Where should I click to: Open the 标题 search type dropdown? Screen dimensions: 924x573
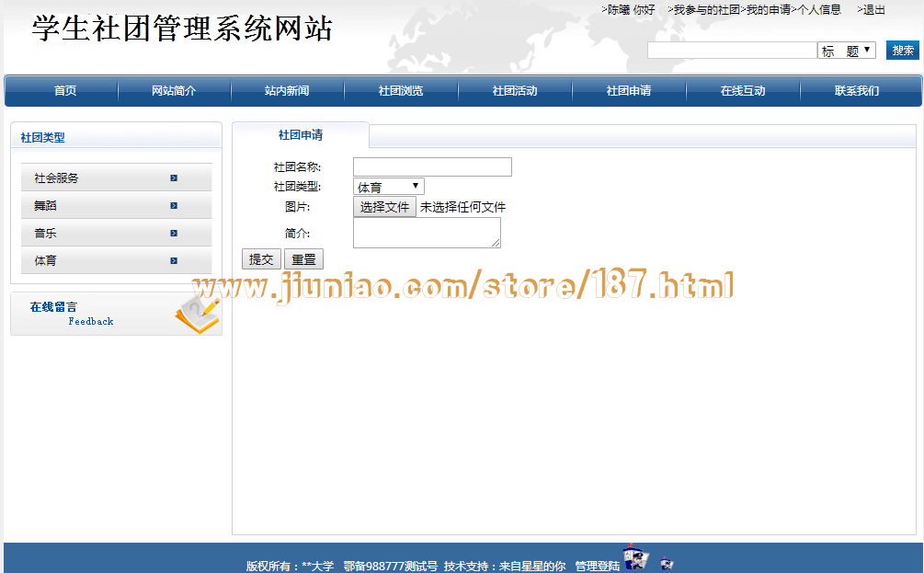[x=846, y=51]
